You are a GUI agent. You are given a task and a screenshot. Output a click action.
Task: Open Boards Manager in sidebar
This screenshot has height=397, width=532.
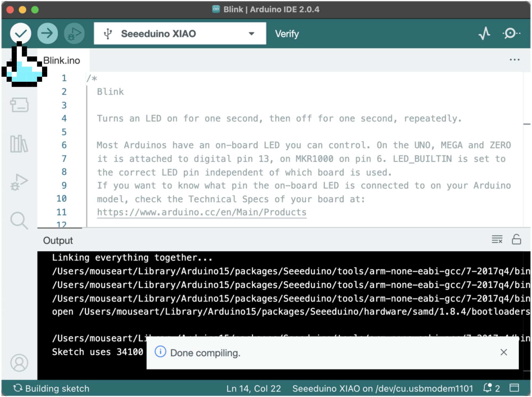(x=19, y=105)
